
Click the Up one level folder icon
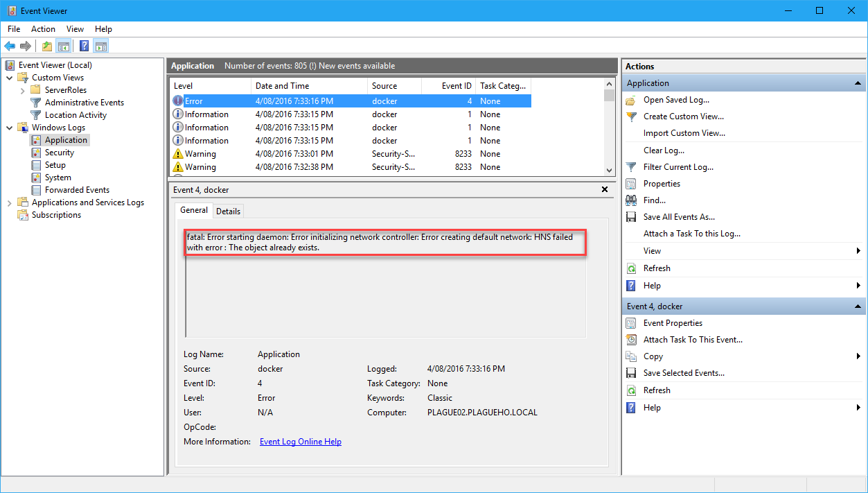(x=47, y=46)
